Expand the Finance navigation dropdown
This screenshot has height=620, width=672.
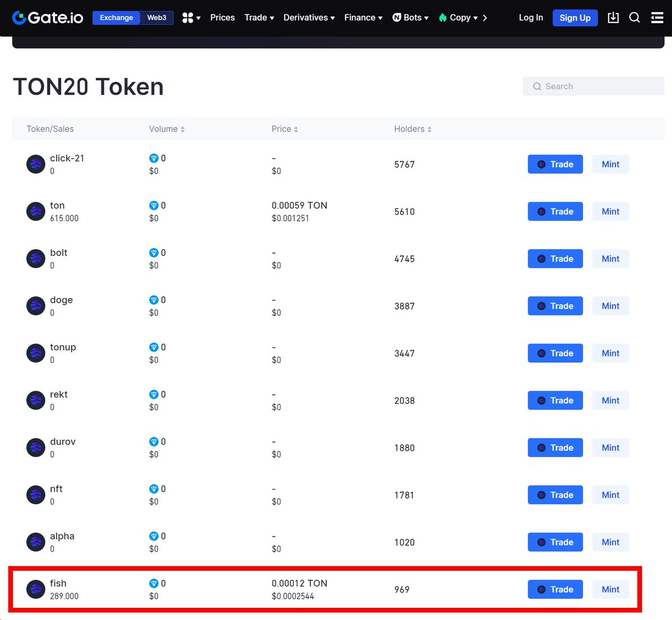pos(363,18)
